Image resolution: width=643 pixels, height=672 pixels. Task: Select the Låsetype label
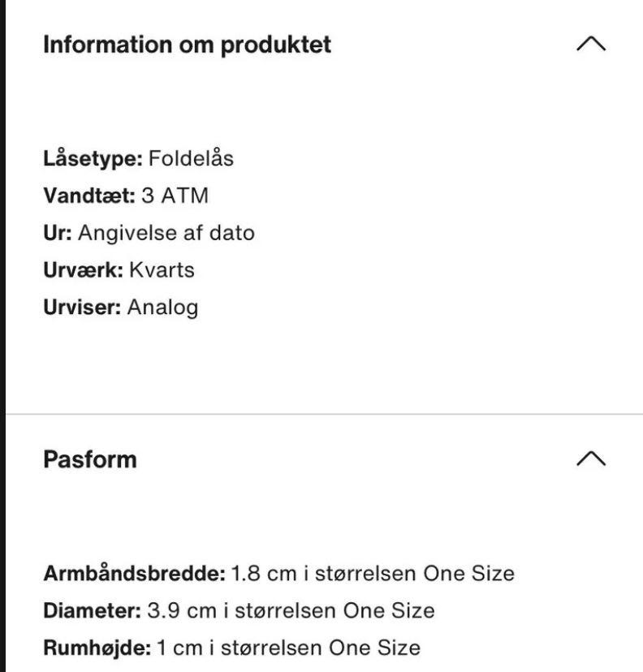coord(93,158)
